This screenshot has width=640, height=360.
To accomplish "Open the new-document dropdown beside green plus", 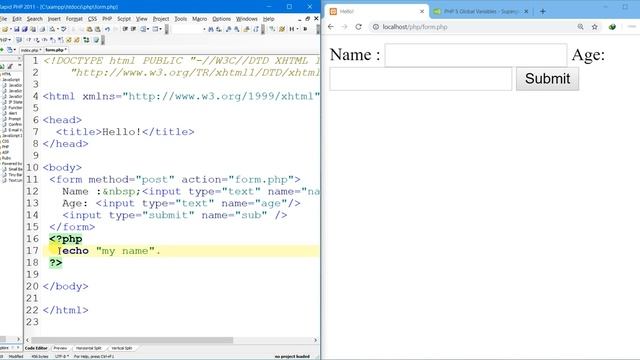I will pos(15,50).
